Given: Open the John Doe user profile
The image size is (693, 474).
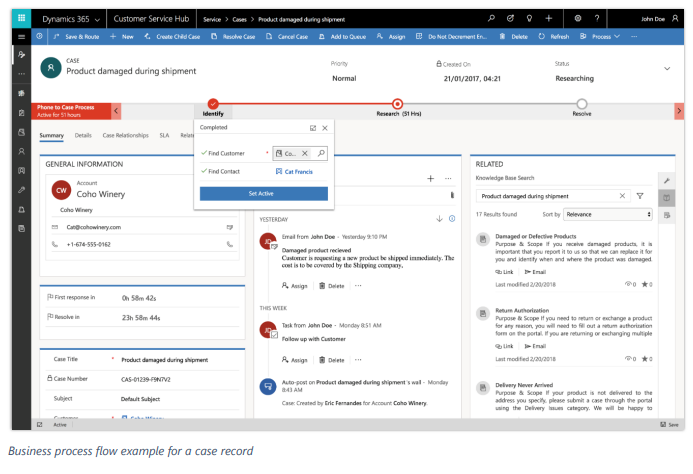Looking at the screenshot, I should point(659,19).
